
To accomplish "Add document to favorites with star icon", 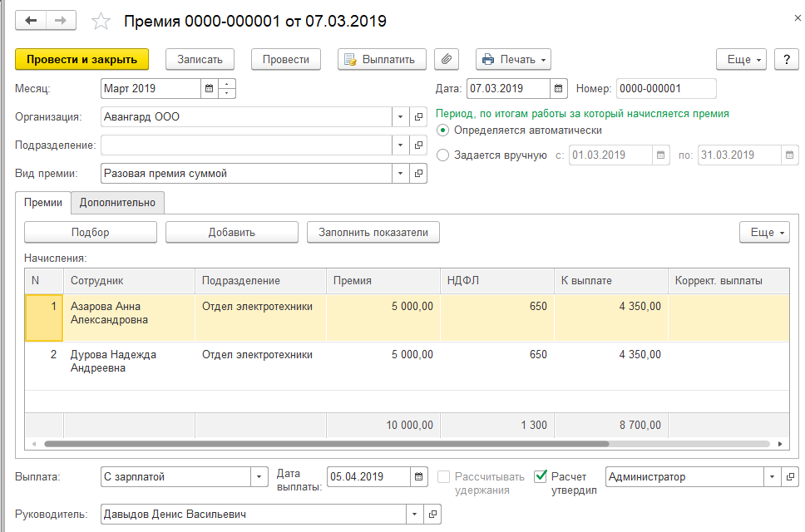I will [101, 21].
